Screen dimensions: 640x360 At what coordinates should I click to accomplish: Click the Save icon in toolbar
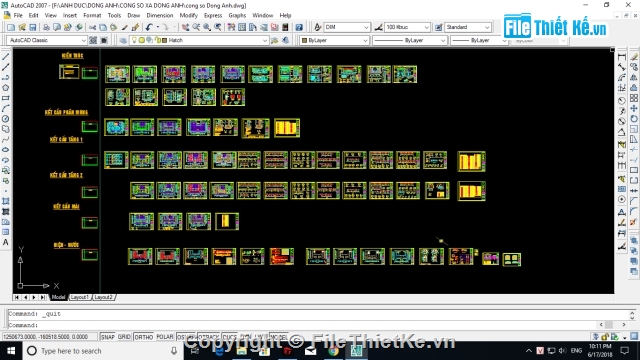pyautogui.click(x=33, y=27)
